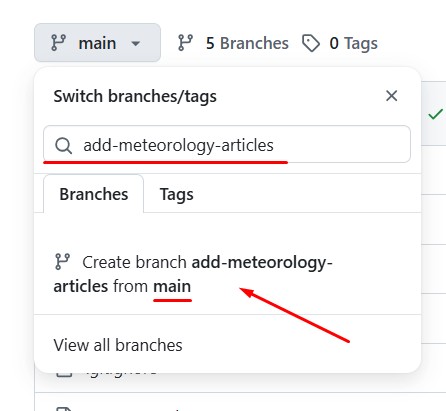Open the 5 Branches link
446x411 pixels.
click(233, 43)
